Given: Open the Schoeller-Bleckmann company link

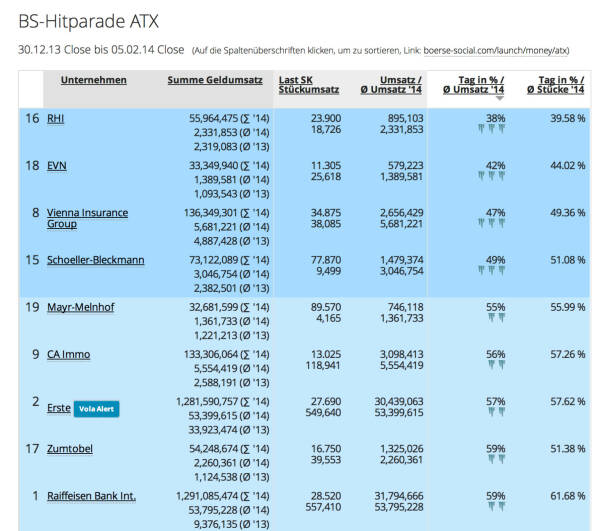Looking at the screenshot, I should pyautogui.click(x=95, y=260).
